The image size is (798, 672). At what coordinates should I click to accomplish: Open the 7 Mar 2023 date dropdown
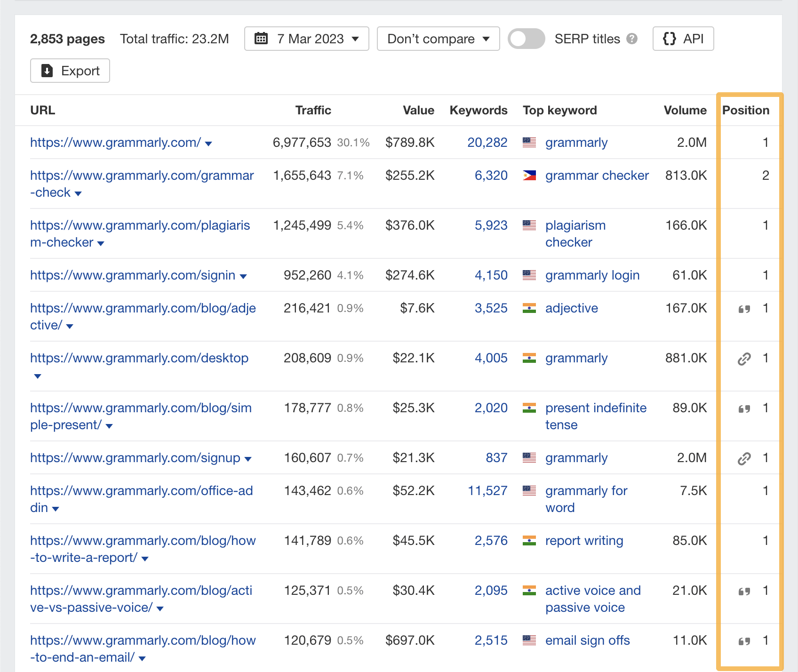[306, 39]
